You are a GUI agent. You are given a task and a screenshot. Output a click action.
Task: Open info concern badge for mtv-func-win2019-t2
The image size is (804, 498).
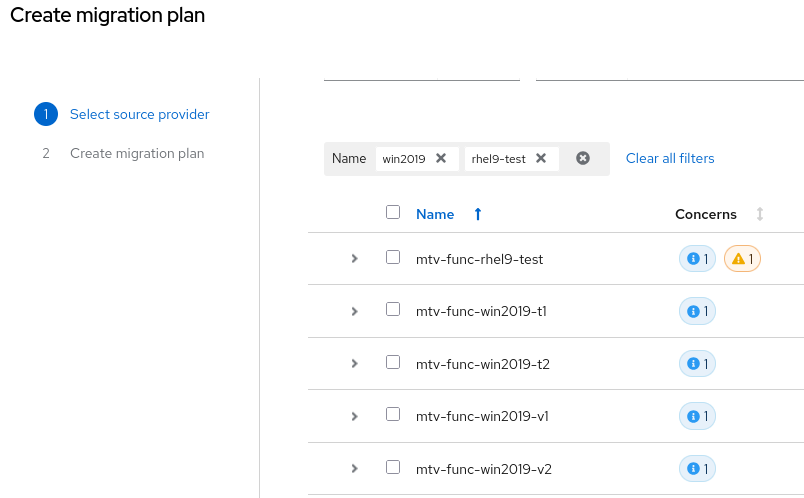tap(697, 364)
